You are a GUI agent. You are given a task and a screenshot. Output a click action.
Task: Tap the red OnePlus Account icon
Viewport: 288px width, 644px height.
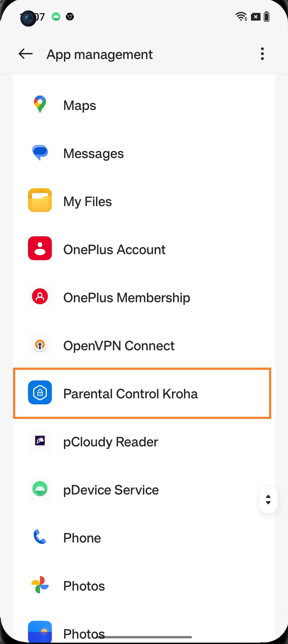click(40, 248)
